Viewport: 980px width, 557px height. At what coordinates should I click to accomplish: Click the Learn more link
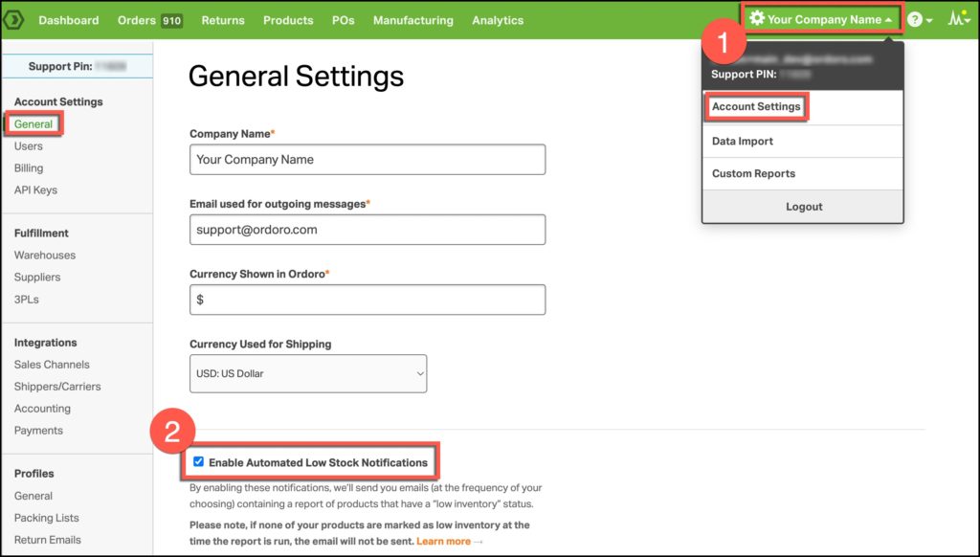[x=442, y=540]
